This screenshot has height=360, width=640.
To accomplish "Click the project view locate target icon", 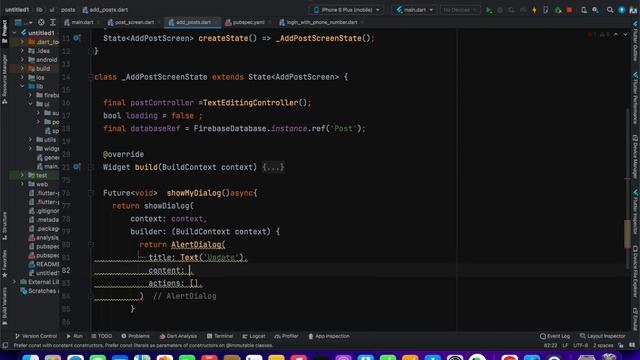I will [41, 22].
